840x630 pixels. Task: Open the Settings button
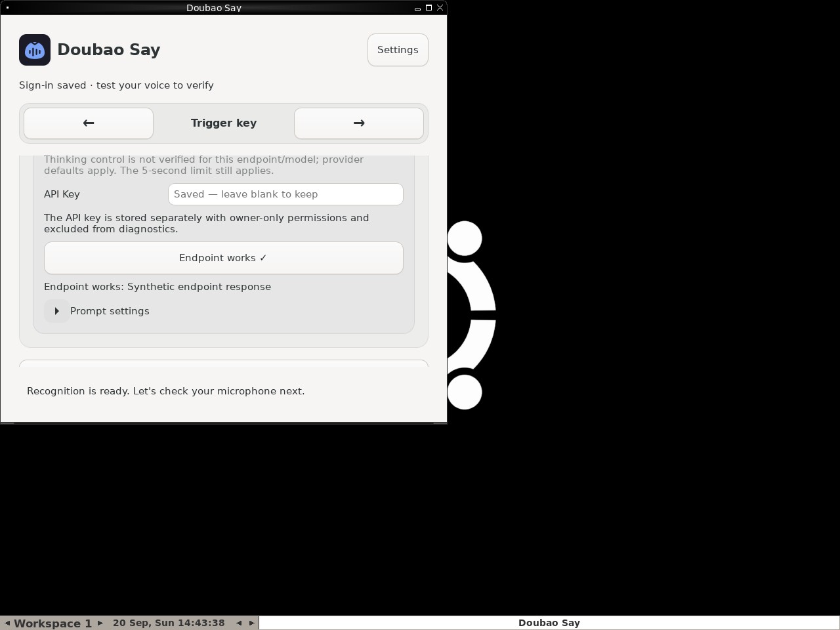coord(398,50)
